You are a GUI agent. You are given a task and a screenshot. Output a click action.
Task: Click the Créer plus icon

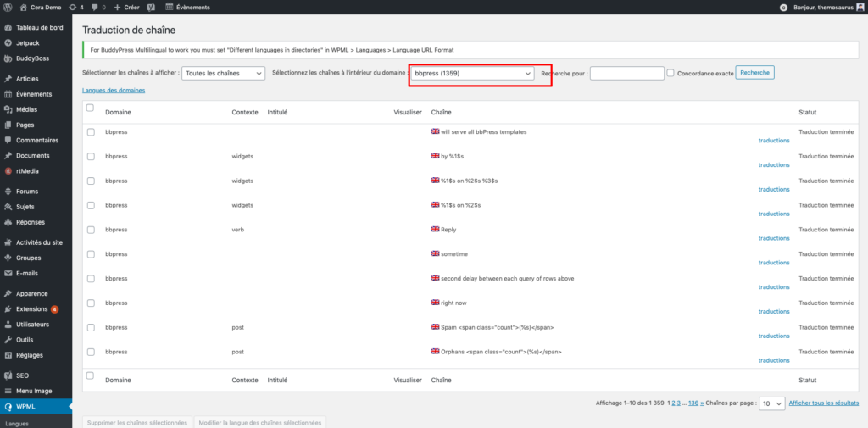(x=117, y=8)
